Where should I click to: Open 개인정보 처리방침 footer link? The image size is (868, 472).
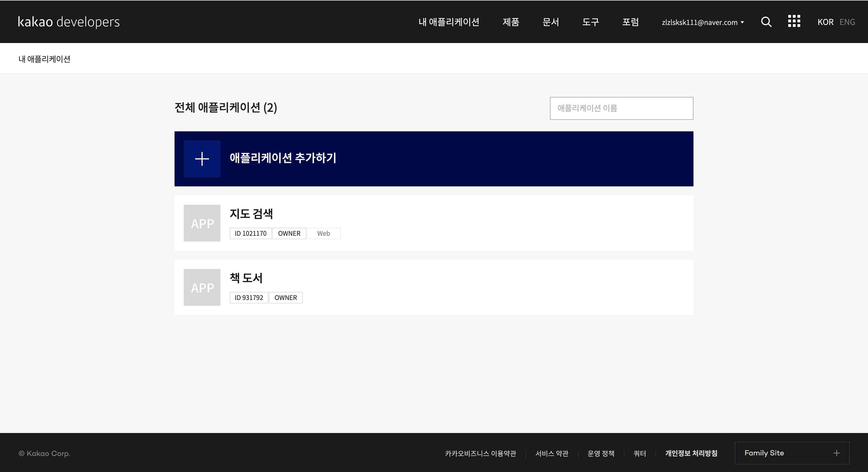click(x=691, y=453)
